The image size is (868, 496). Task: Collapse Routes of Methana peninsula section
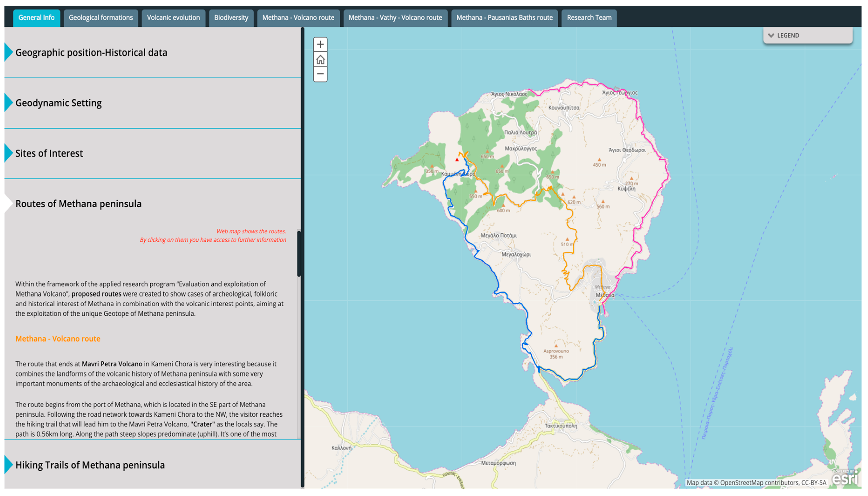pyautogui.click(x=78, y=204)
